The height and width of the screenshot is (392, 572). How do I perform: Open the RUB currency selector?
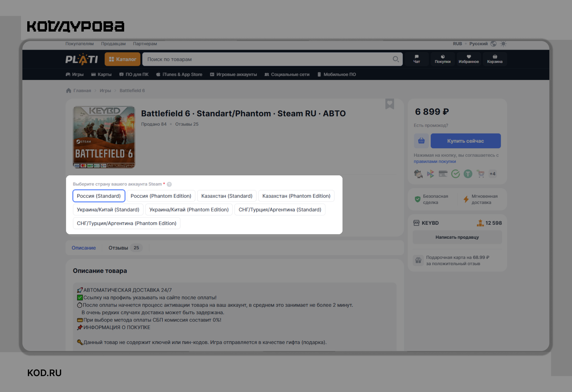[457, 44]
